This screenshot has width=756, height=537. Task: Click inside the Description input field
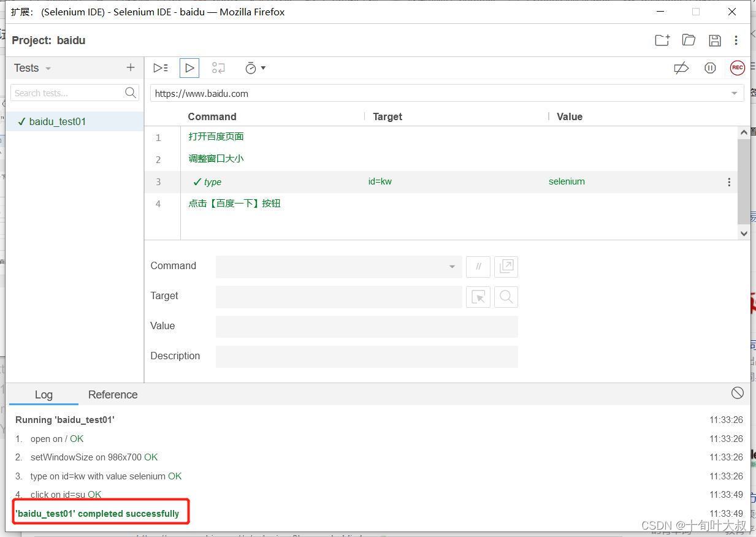pyautogui.click(x=367, y=357)
